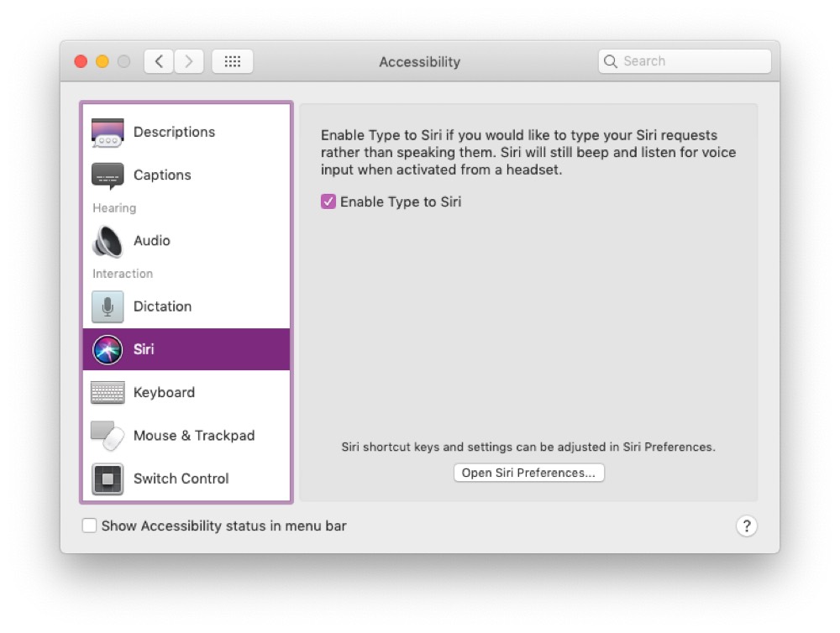Click the Hearing section header text
Screen dimensions: 840x633
114,208
